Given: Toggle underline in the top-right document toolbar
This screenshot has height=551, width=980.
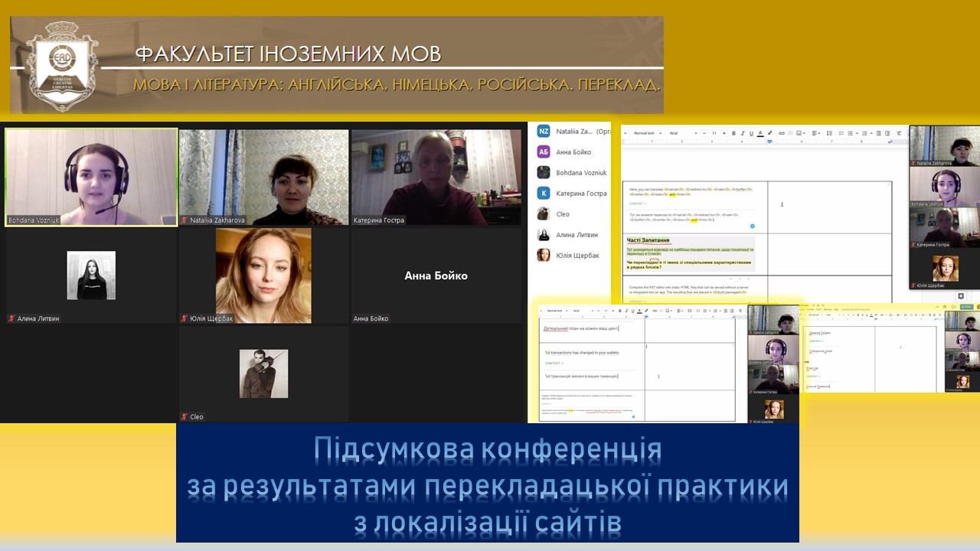Looking at the screenshot, I should tap(751, 133).
